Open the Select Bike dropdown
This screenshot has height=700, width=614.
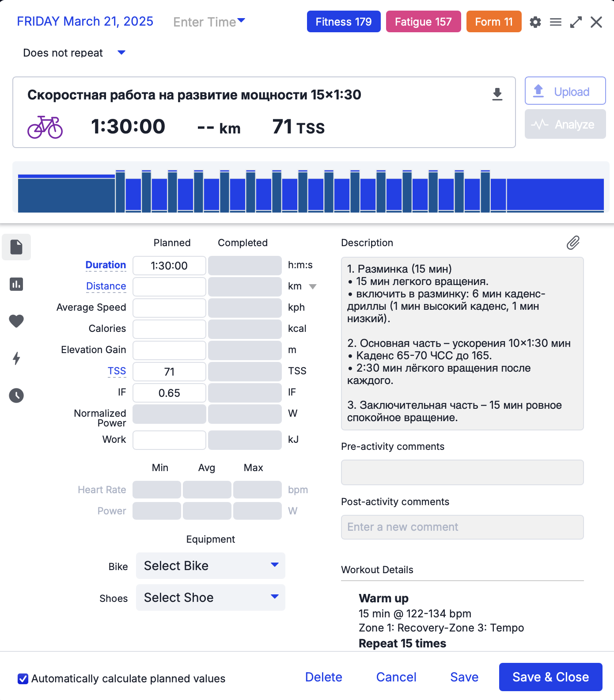click(211, 566)
